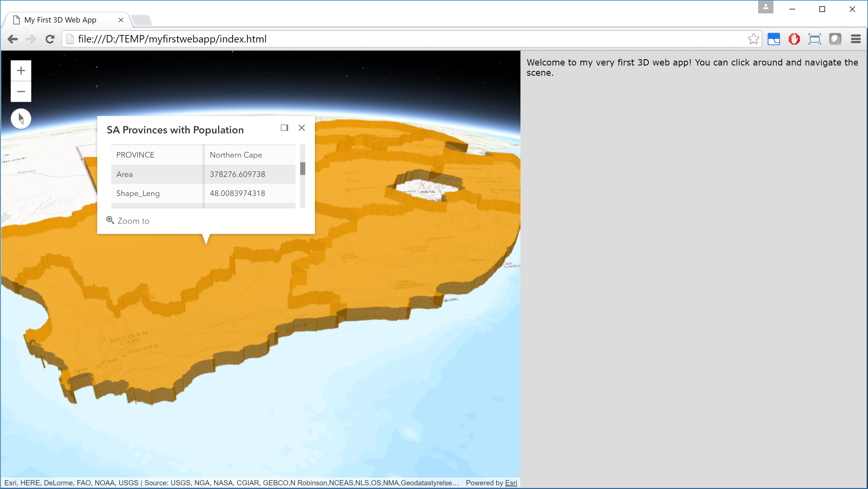This screenshot has height=489, width=868.
Task: Reload the page in browser
Action: click(x=50, y=39)
